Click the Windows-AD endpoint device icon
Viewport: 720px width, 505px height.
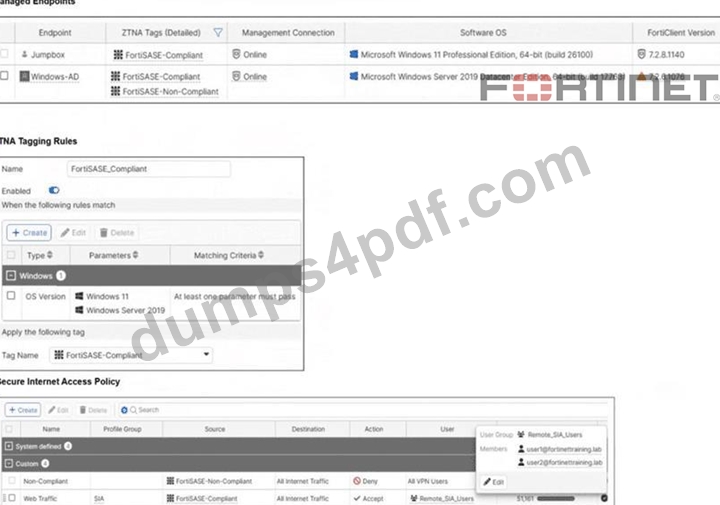tap(24, 76)
